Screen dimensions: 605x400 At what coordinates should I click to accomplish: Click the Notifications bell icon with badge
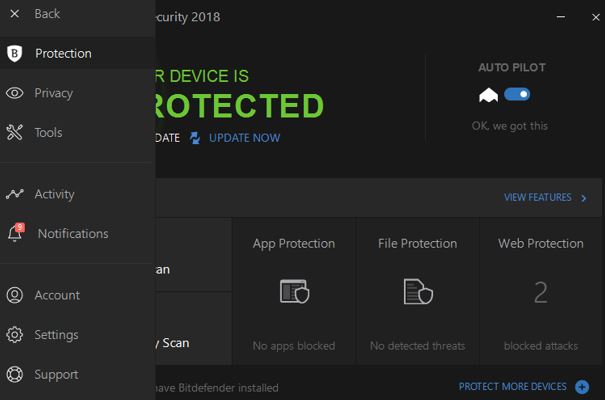pos(15,233)
